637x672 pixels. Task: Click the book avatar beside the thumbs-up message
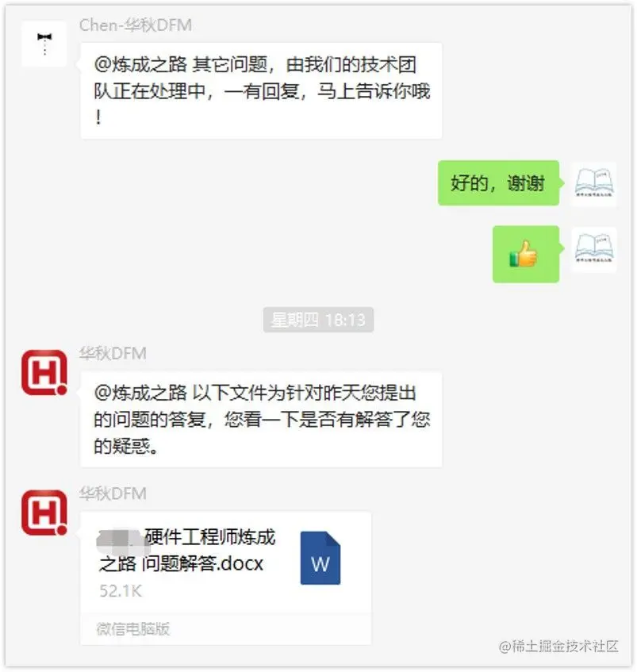click(593, 249)
